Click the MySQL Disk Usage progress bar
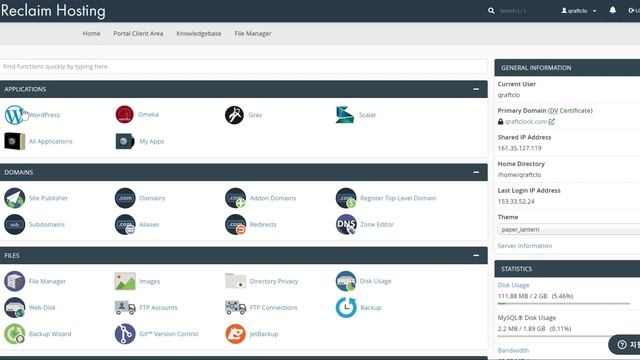The height and width of the screenshot is (360, 640). 564,336
